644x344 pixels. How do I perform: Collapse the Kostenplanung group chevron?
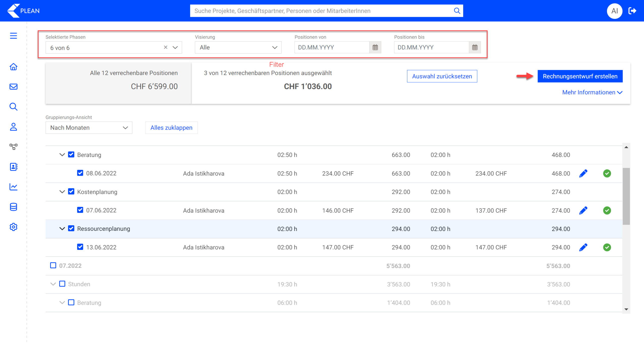(x=62, y=192)
